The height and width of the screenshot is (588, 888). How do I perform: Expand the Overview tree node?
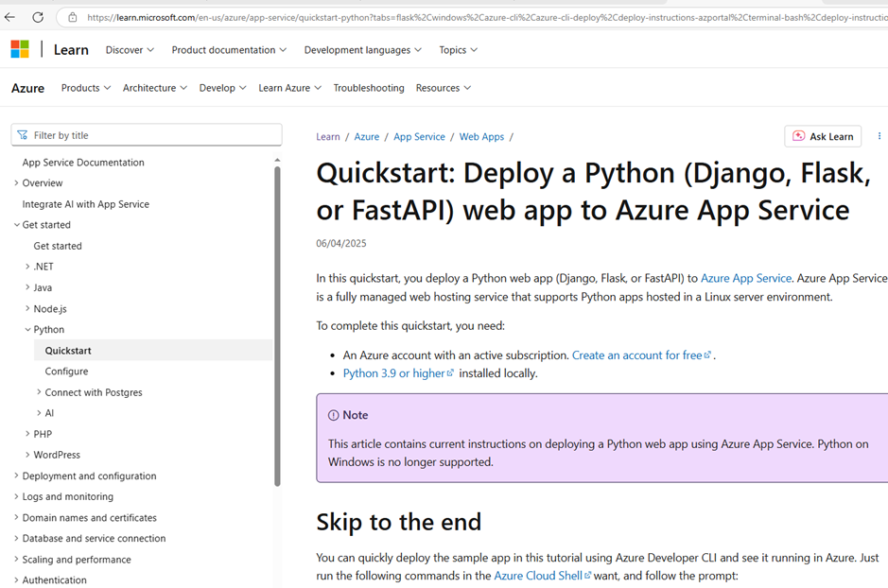click(16, 182)
